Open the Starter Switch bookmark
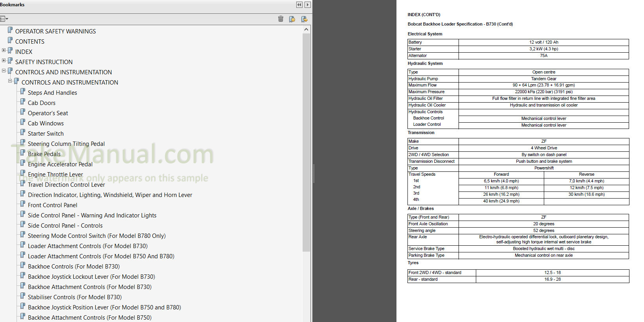Image resolution: width=644 pixels, height=322 pixels. click(x=46, y=134)
